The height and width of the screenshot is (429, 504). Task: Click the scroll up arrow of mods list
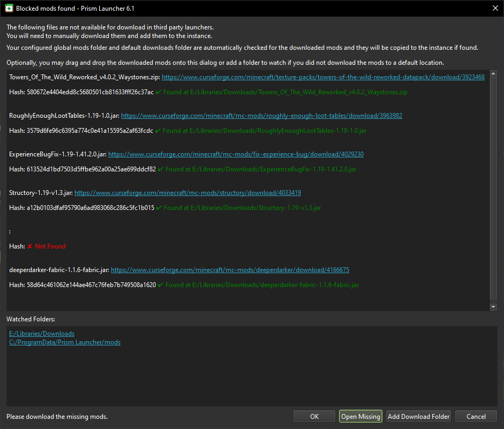tap(493, 73)
